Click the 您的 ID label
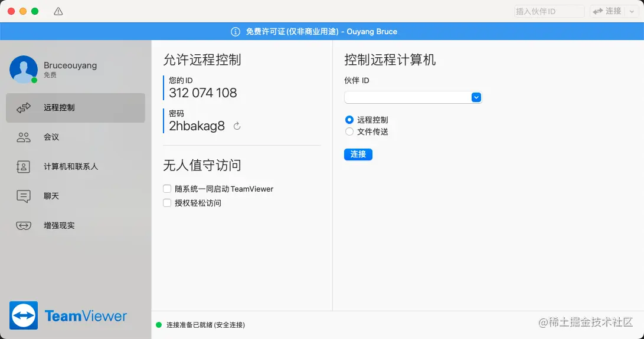The image size is (644, 339). (x=181, y=80)
